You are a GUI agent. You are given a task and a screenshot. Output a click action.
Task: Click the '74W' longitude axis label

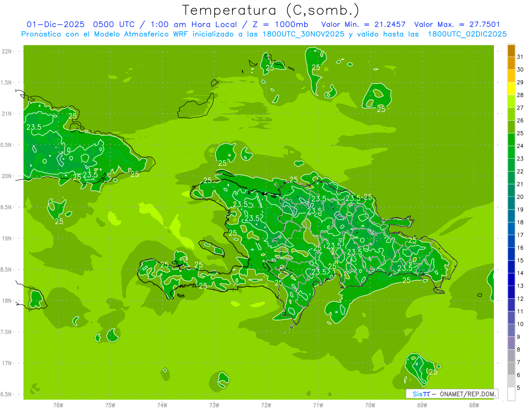coord(162,405)
